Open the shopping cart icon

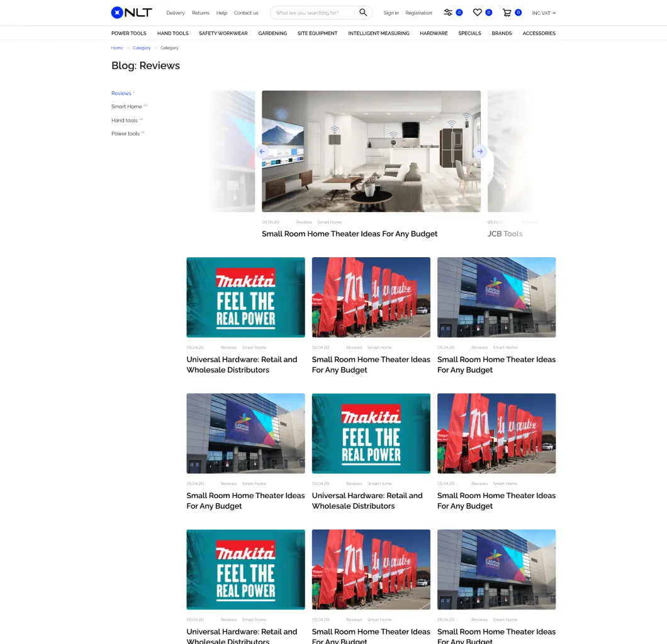tap(507, 13)
